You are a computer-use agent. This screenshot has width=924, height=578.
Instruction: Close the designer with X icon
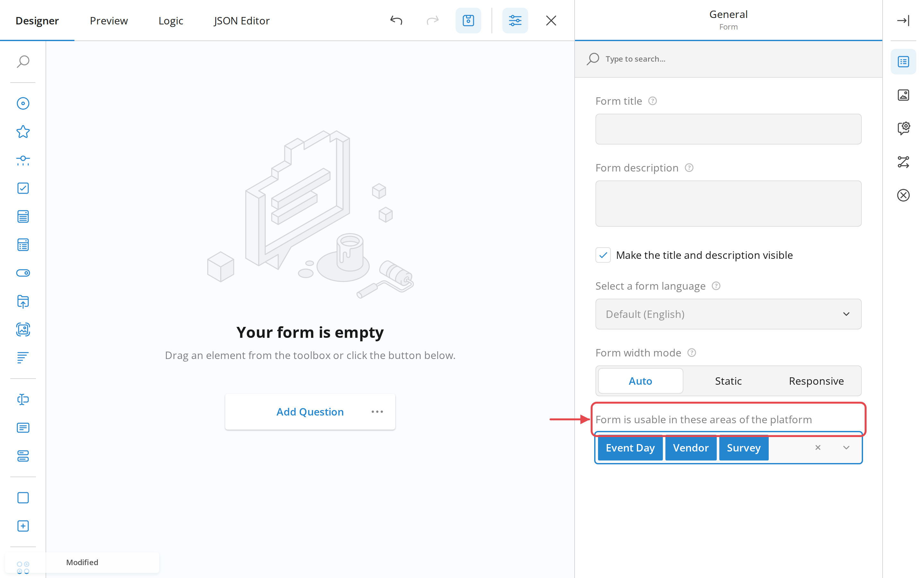[x=551, y=20]
